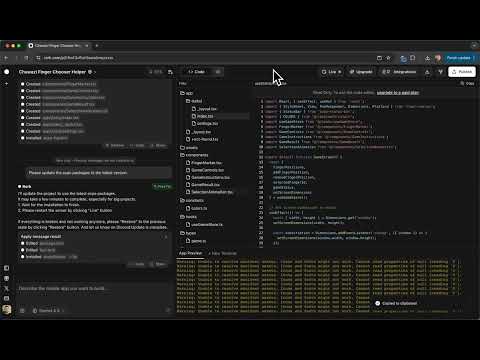Click the fork icon beside Publish
480x360 pixels.
[x=440, y=72]
